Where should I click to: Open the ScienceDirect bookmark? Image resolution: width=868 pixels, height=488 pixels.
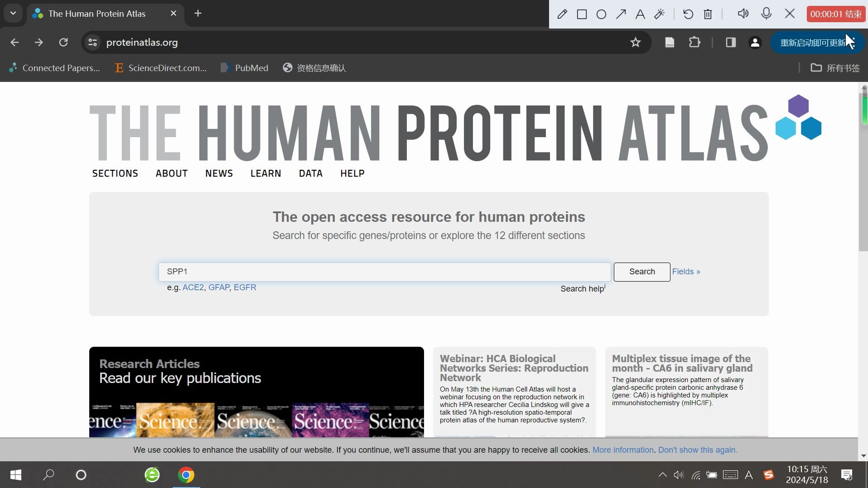pyautogui.click(x=161, y=68)
